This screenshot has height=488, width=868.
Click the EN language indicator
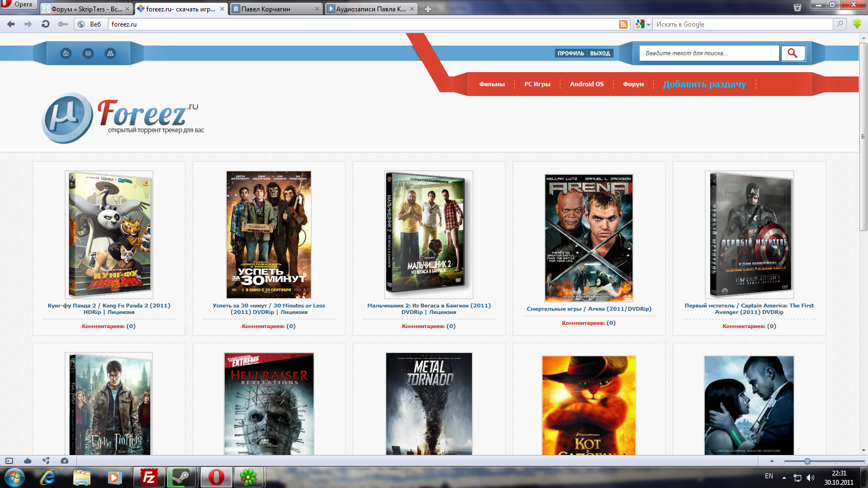[x=769, y=476]
